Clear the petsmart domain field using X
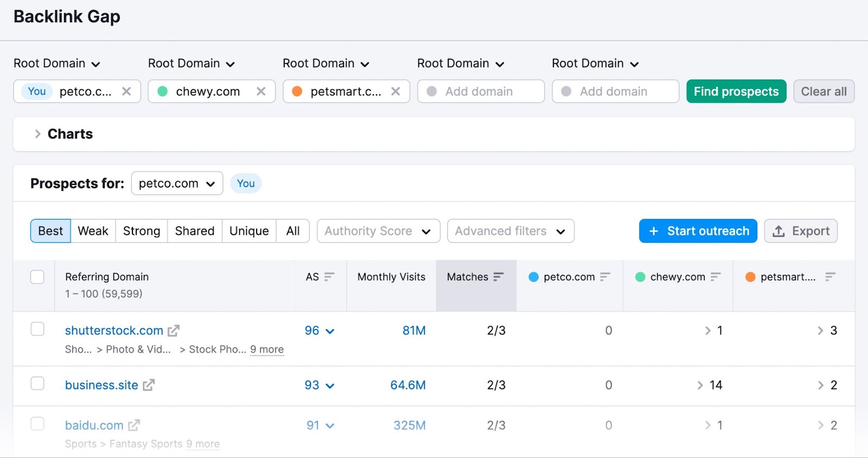This screenshot has width=868, height=458. 395,91
